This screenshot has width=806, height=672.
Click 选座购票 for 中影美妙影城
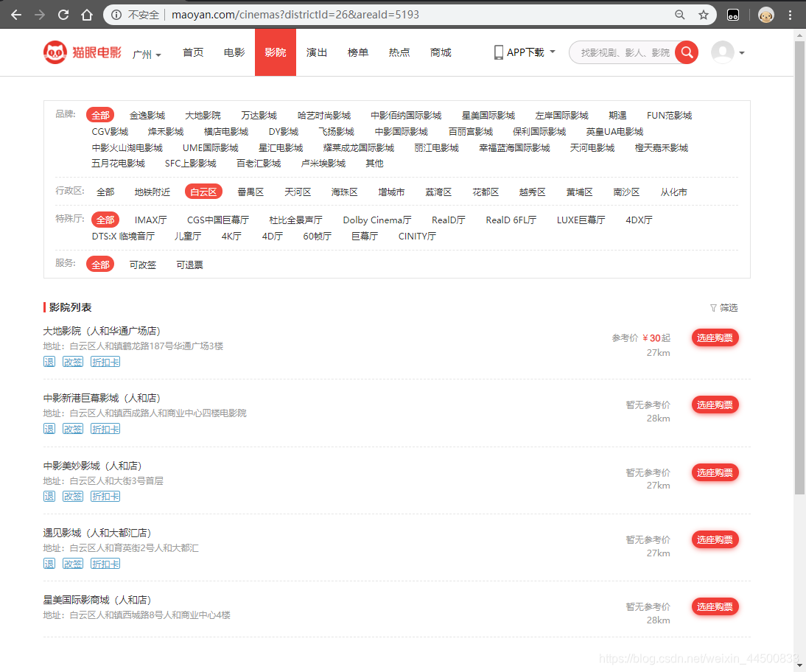(715, 472)
